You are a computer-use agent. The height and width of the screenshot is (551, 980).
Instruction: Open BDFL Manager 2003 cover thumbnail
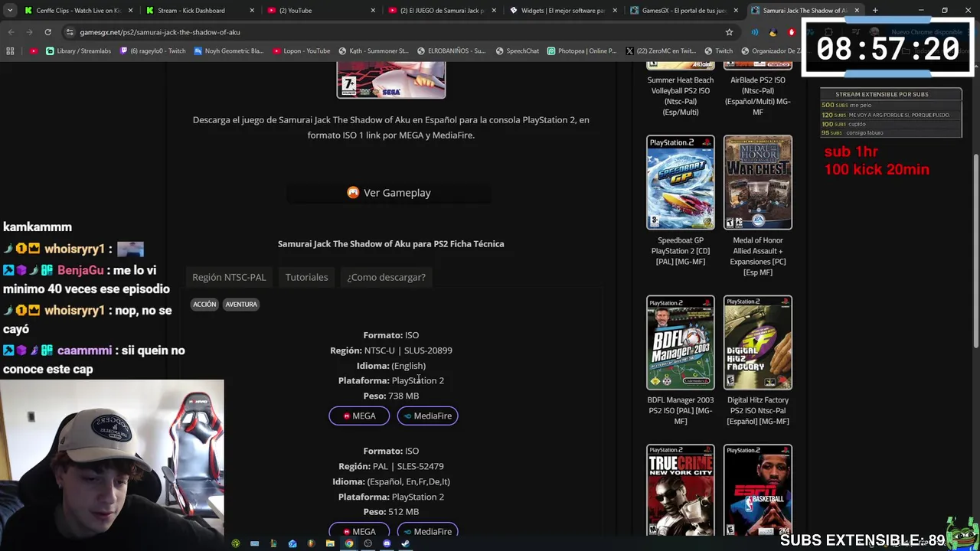681,343
